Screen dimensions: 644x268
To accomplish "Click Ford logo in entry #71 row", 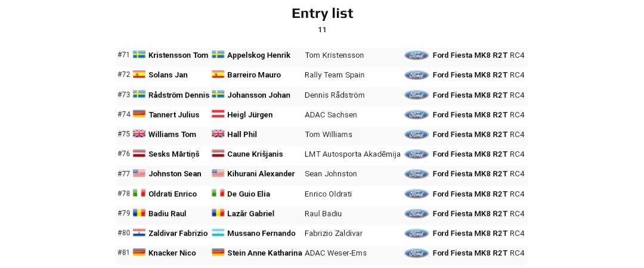I will 416,55.
